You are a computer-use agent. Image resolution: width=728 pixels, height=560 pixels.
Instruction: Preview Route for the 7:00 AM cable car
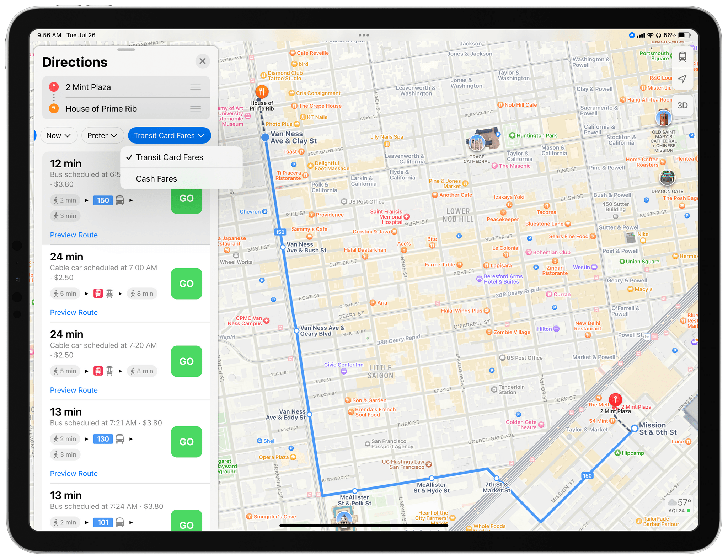[74, 312]
